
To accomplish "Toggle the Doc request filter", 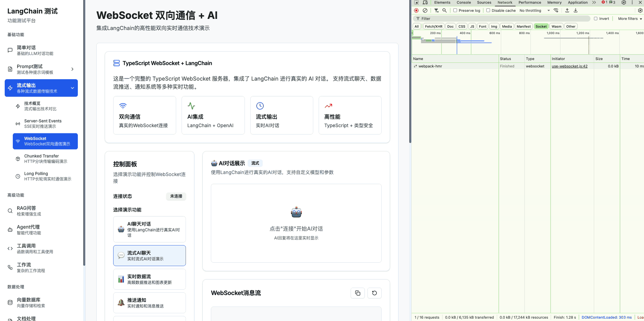I will (x=450, y=26).
